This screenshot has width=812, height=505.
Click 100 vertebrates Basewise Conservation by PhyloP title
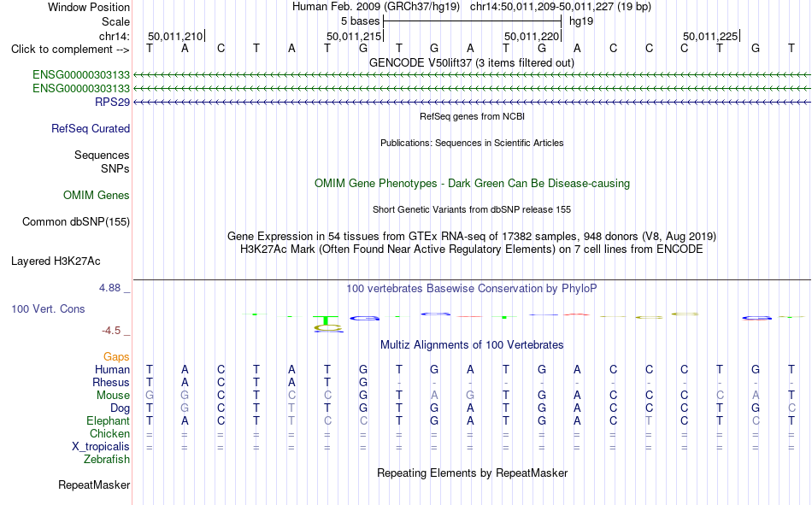pyautogui.click(x=472, y=289)
